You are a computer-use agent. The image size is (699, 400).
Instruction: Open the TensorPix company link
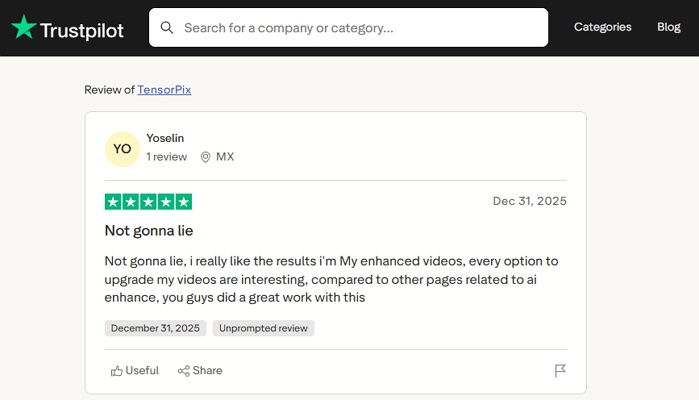[164, 90]
